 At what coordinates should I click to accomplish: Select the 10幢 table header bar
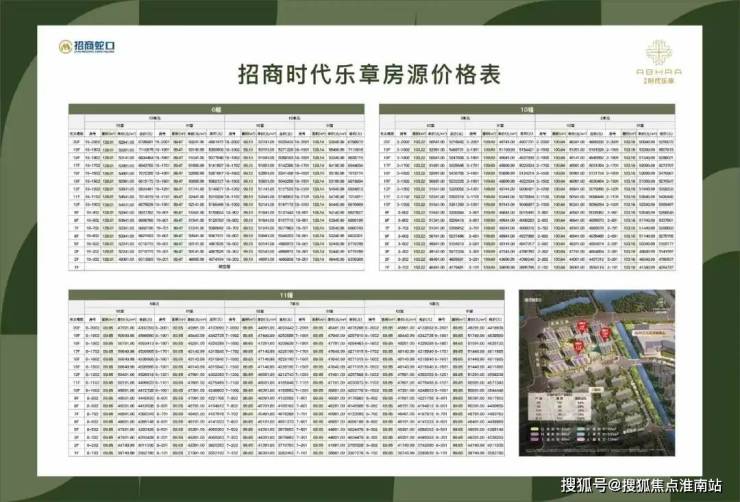527,109
